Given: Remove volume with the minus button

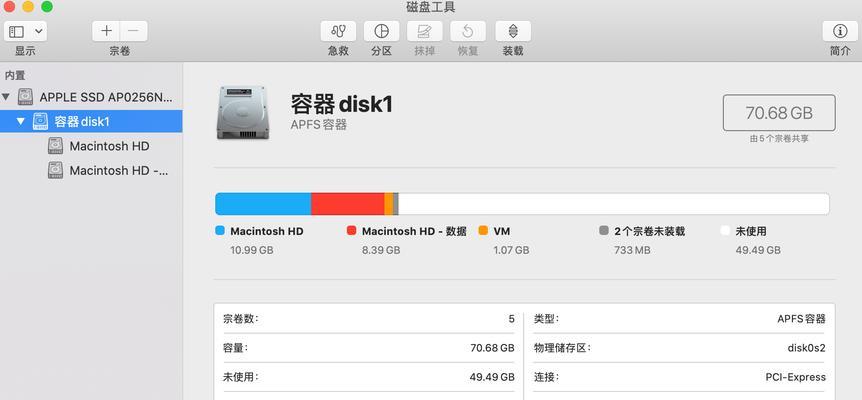Looking at the screenshot, I should pyautogui.click(x=134, y=31).
